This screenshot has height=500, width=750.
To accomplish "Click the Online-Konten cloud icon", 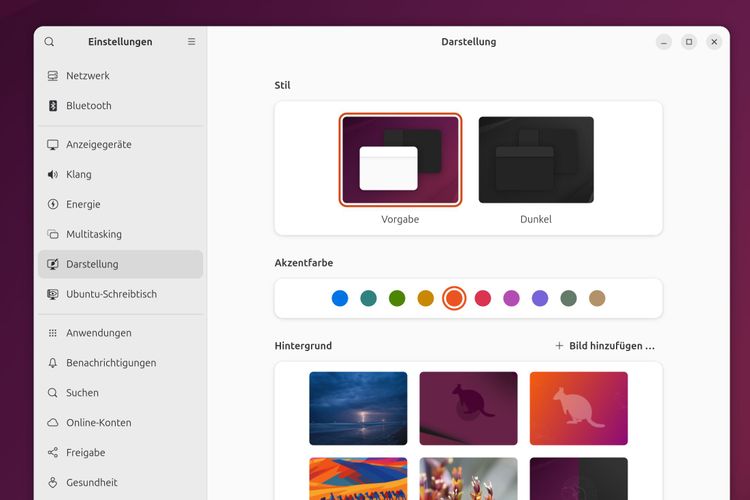I will tap(53, 423).
